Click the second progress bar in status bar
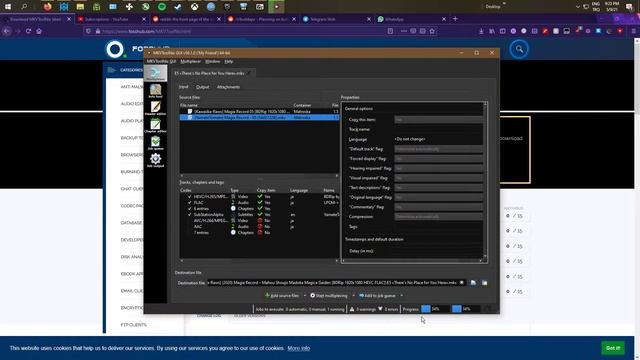This screenshot has width=640, height=360. pyautogui.click(x=466, y=309)
